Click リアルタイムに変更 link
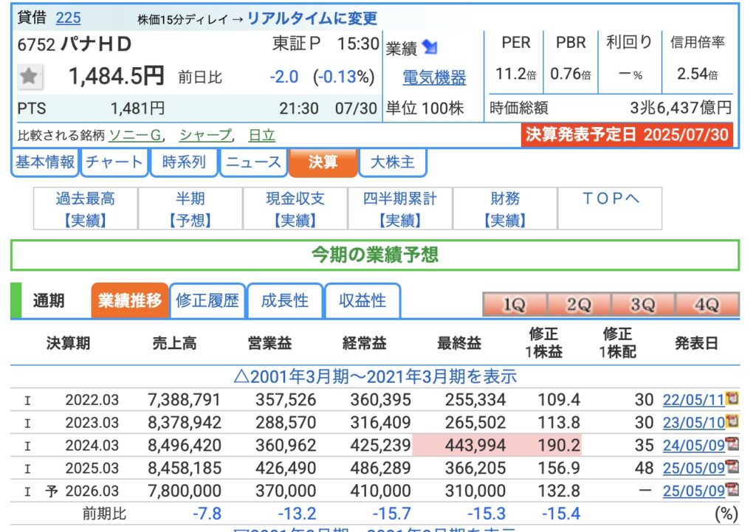 coord(312,18)
